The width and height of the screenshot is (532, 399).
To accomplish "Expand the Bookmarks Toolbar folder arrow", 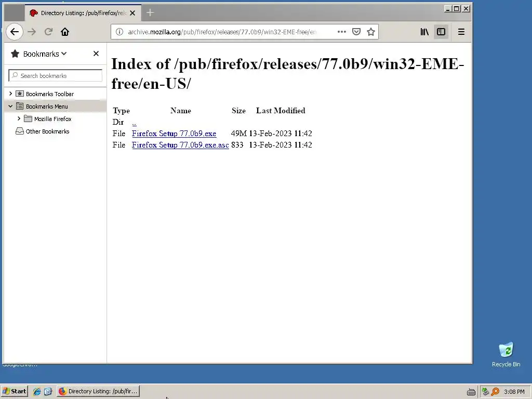I will pos(10,94).
